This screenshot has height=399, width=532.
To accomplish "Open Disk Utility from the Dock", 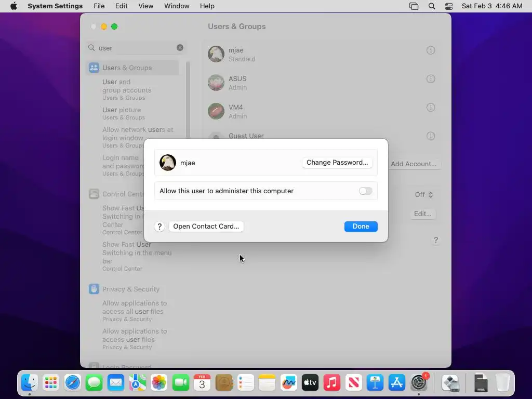I will 451,383.
